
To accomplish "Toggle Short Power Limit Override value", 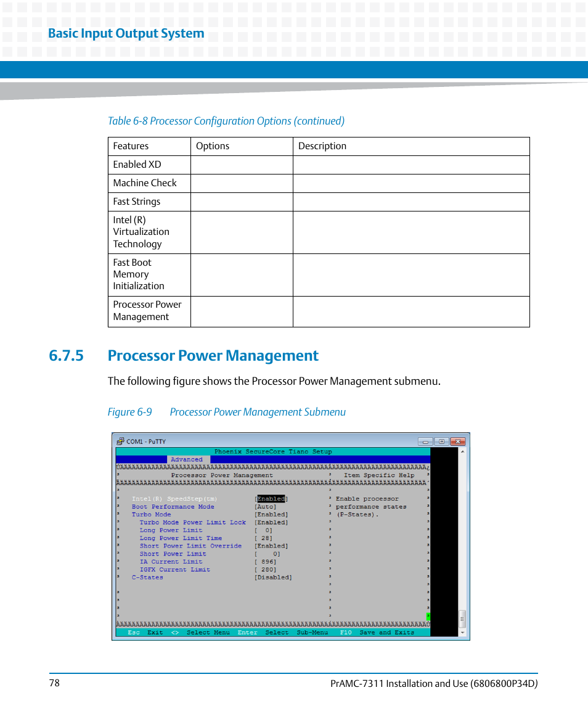I will pyautogui.click(x=271, y=546).
